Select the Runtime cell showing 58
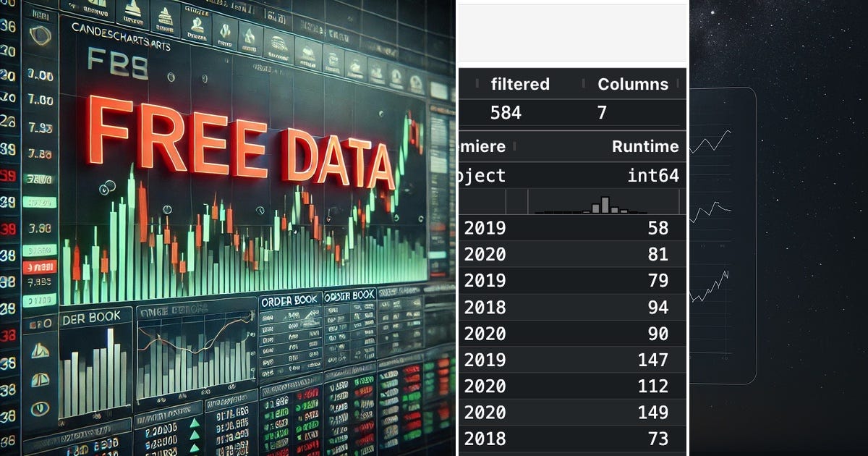 click(658, 228)
